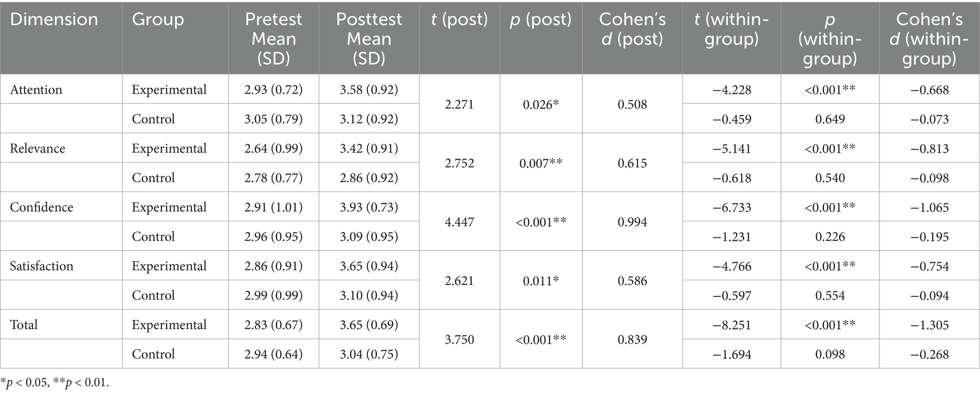
Task: Click the p value 0.026* cell
Action: tap(541, 104)
